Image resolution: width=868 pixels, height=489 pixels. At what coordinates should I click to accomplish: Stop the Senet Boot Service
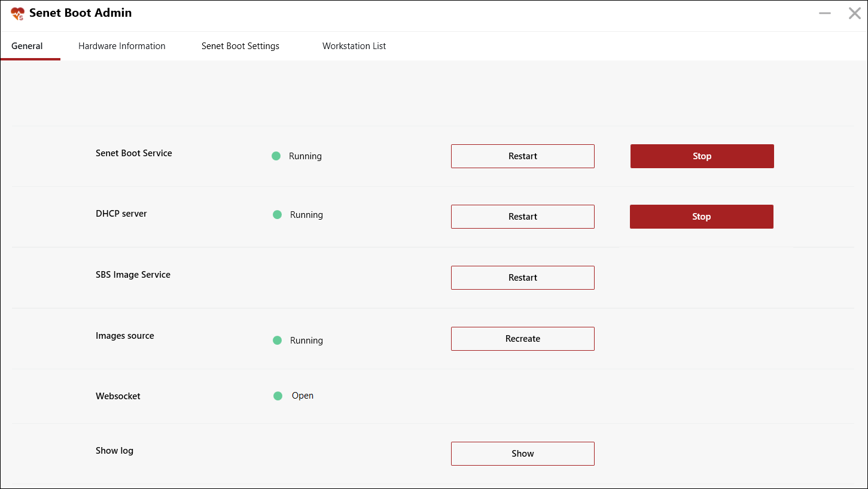(x=702, y=156)
